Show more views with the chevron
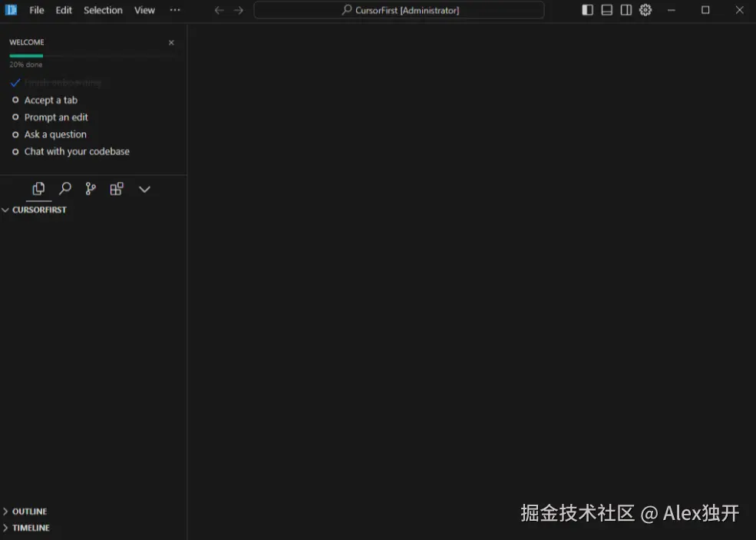 [144, 189]
